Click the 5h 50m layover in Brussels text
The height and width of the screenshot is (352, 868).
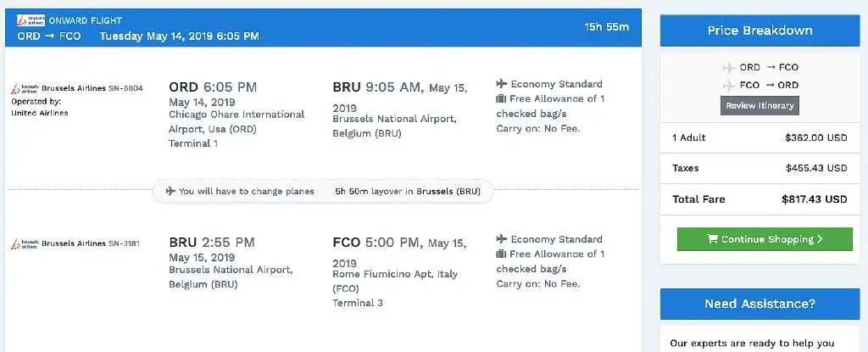pos(408,192)
